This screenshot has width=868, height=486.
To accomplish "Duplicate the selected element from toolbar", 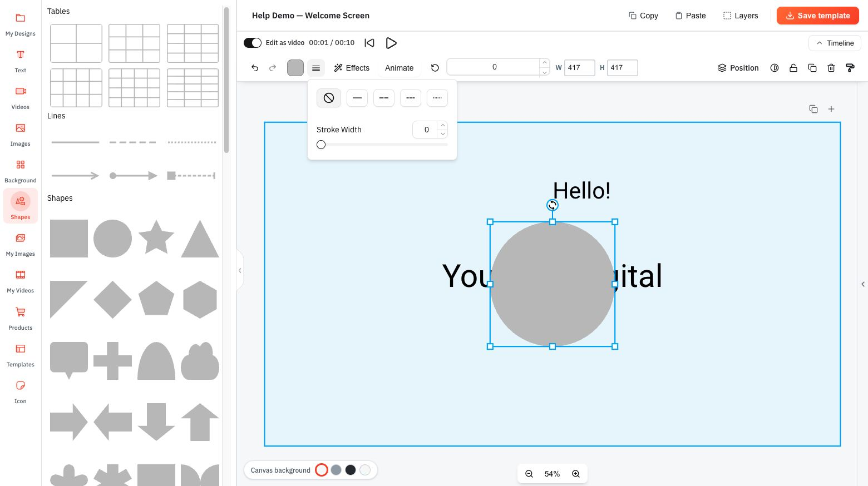I will [812, 68].
